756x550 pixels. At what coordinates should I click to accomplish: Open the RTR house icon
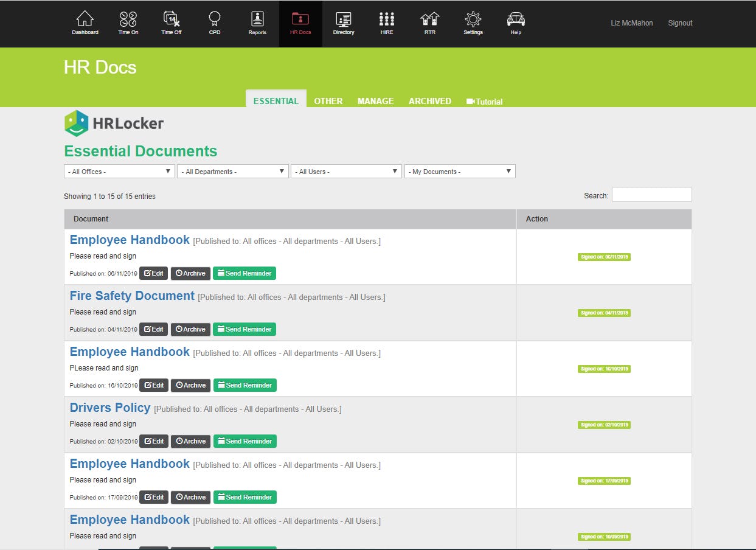tap(429, 23)
